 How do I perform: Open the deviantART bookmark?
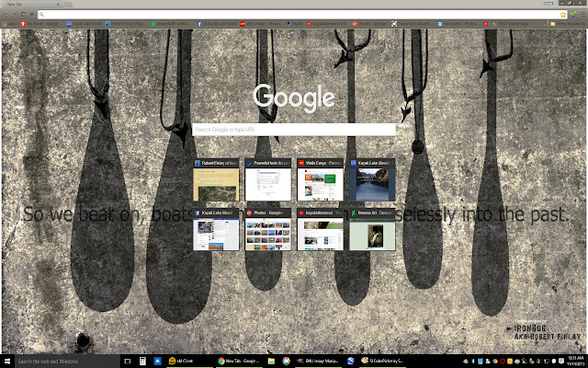pyautogui.click(x=172, y=24)
